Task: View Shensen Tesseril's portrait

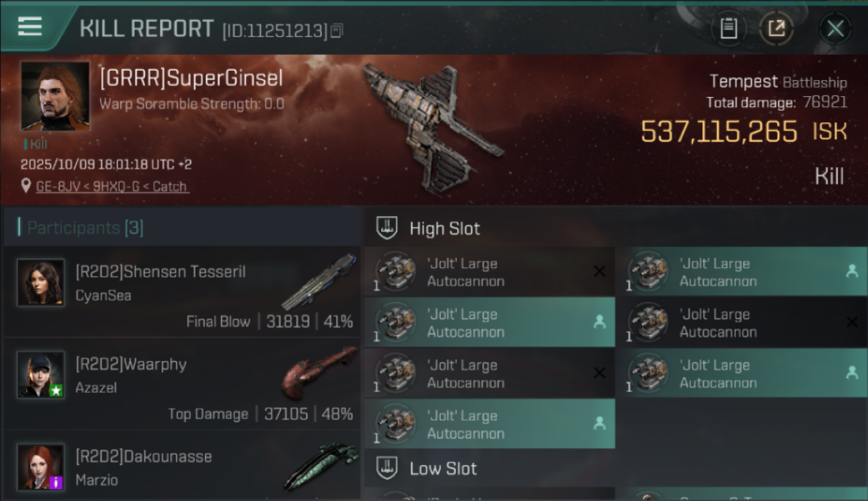Action: point(41,283)
